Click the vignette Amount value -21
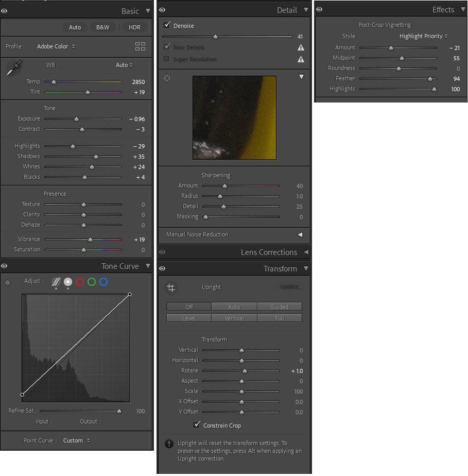The image size is (468, 476). (x=454, y=48)
